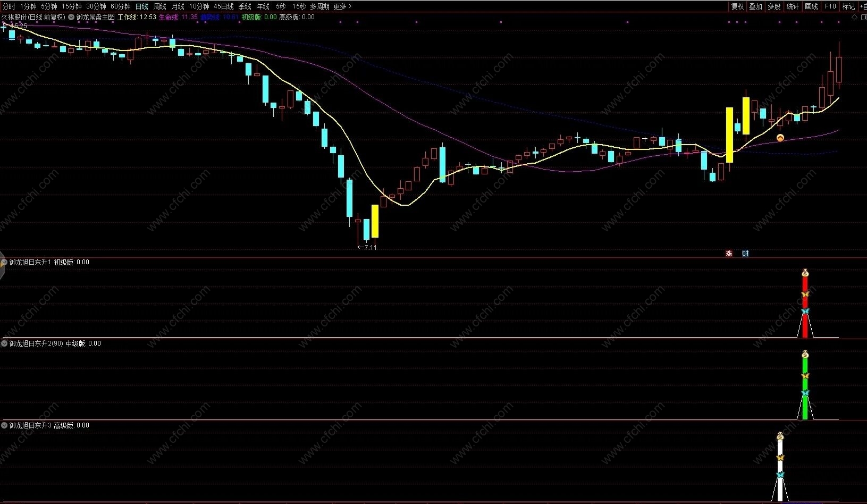Screen dimensions: 867x504
Task: Select the 45日线 period tab
Action: (x=223, y=6)
